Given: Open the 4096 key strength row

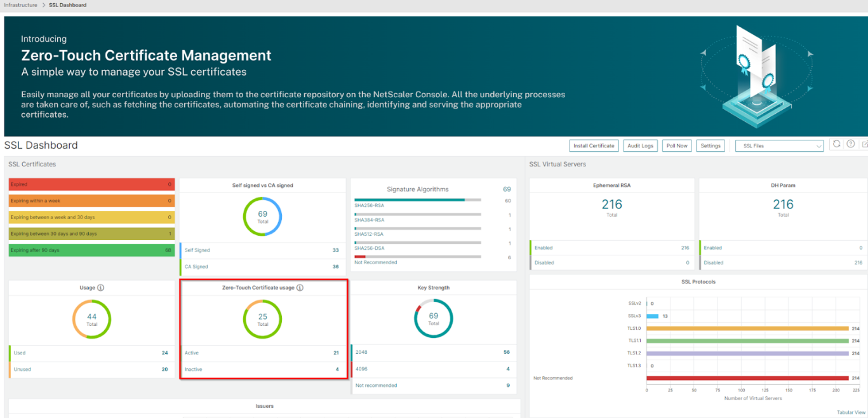Looking at the screenshot, I should tap(433, 368).
